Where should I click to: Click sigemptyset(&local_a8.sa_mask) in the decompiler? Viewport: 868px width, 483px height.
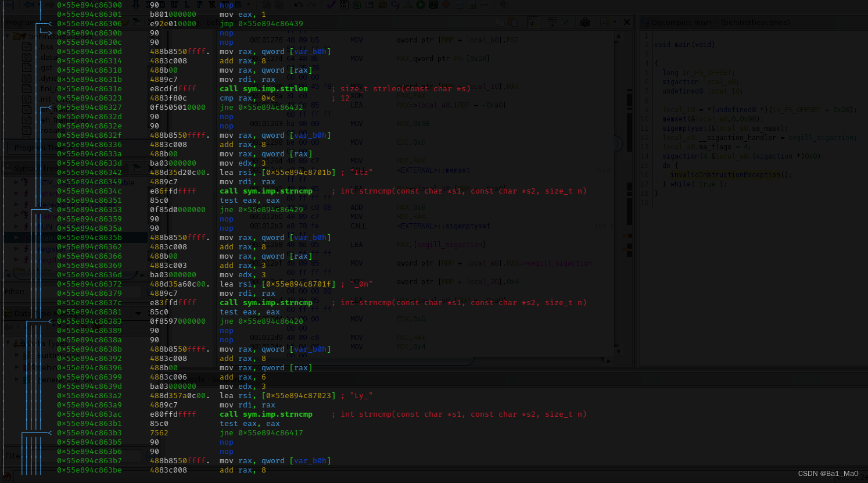725,128
